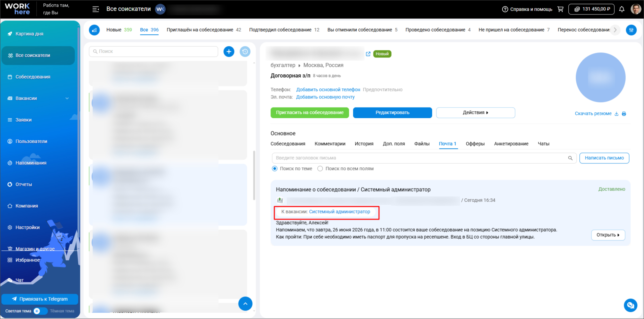Click the WK company badge icon
Image resolution: width=644 pixels, height=319 pixels.
160,9
